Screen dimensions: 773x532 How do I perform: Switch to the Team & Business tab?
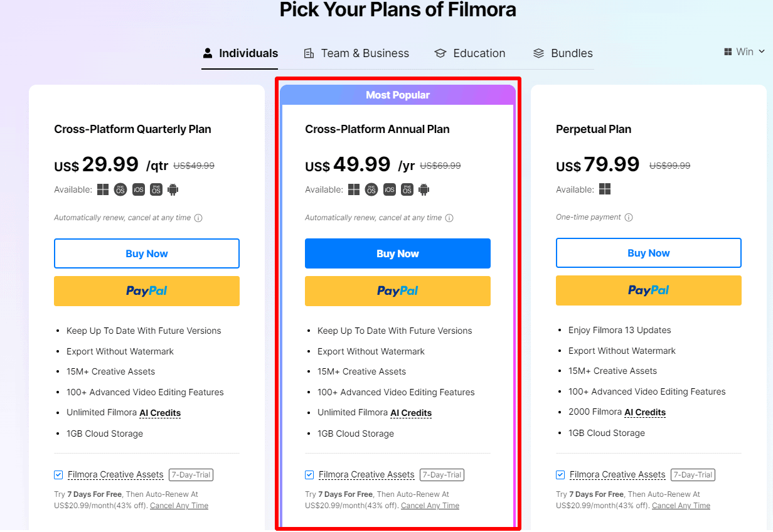coord(356,53)
